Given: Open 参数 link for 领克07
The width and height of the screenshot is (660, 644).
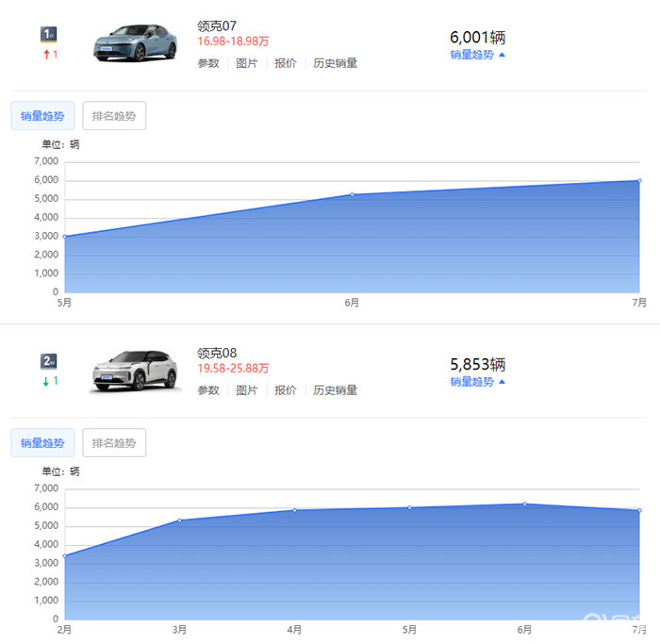Looking at the screenshot, I should [x=208, y=63].
